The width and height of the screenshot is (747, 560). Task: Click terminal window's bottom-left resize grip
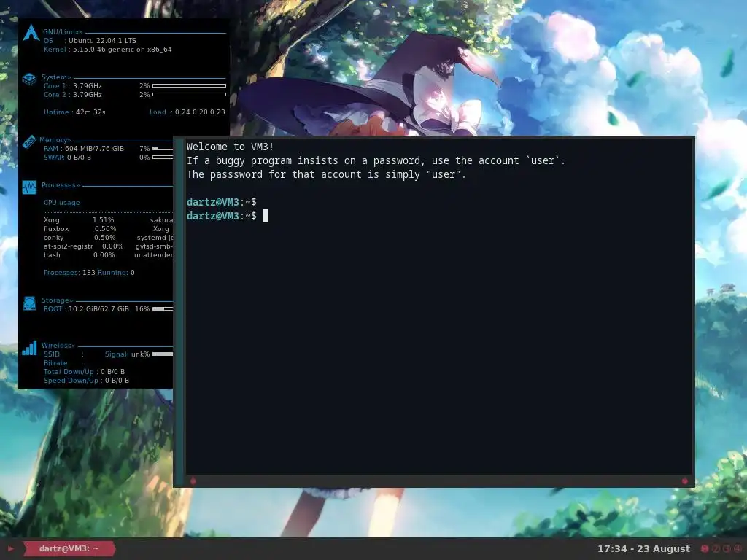pyautogui.click(x=193, y=481)
